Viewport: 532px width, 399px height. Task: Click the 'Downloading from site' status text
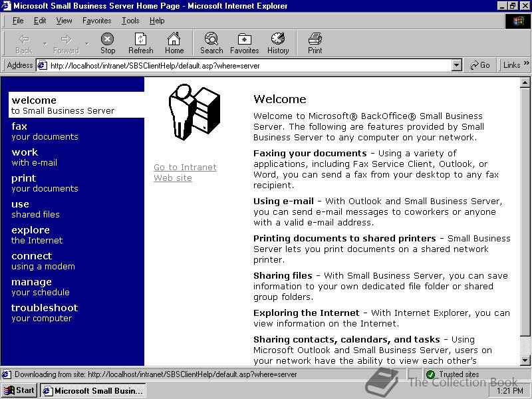click(x=156, y=374)
